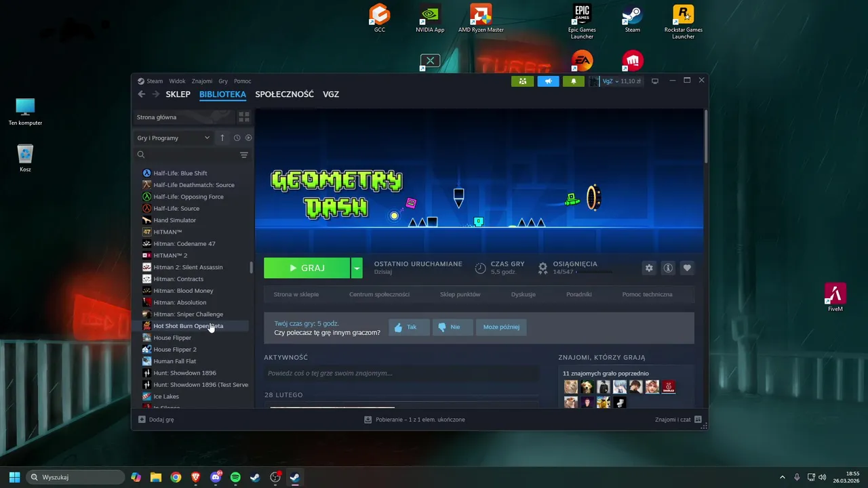Expand the Gry i Programy dropdown
The image size is (868, 488).
coord(174,138)
